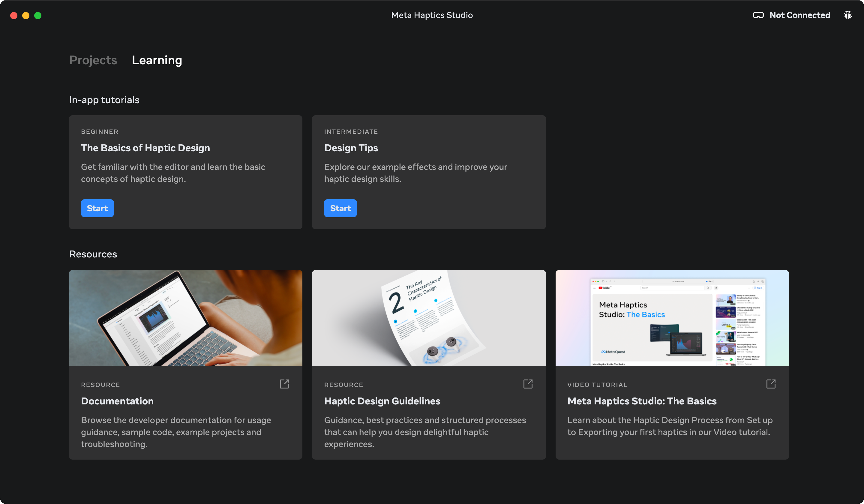Click the Documentation card title
864x504 pixels.
pyautogui.click(x=117, y=401)
